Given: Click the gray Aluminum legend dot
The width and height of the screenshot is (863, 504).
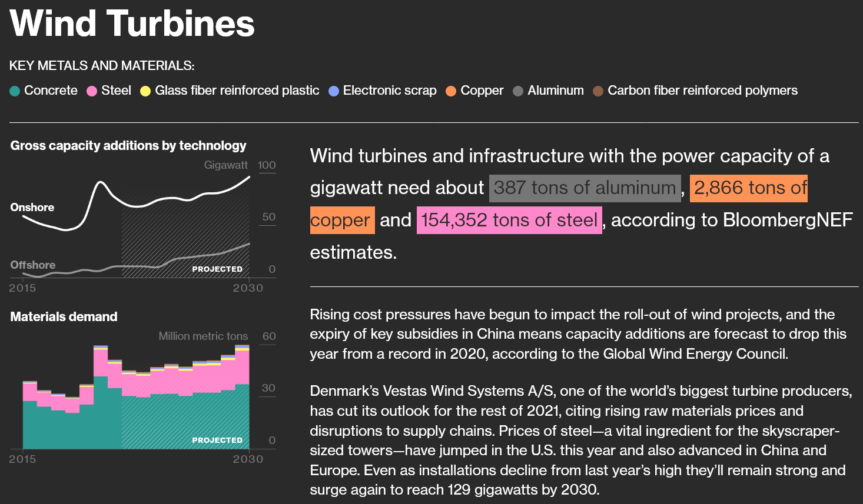Looking at the screenshot, I should point(518,91).
